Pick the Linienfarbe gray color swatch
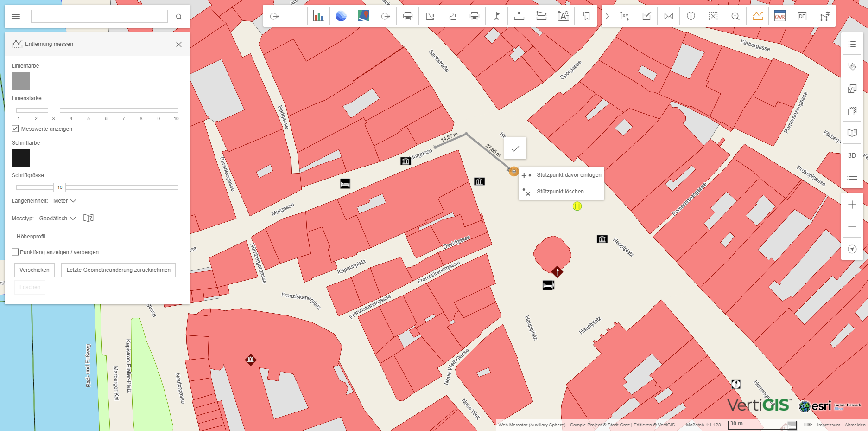The height and width of the screenshot is (431, 868). click(21, 81)
